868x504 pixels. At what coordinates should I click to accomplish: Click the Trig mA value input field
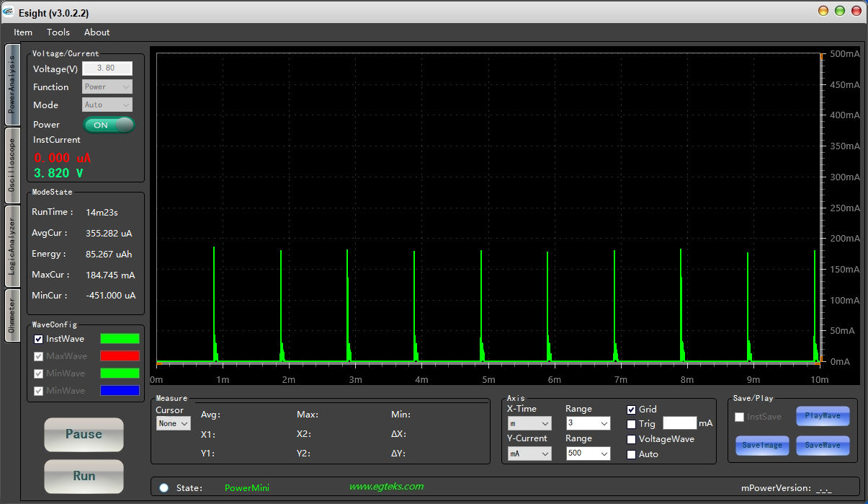(679, 423)
